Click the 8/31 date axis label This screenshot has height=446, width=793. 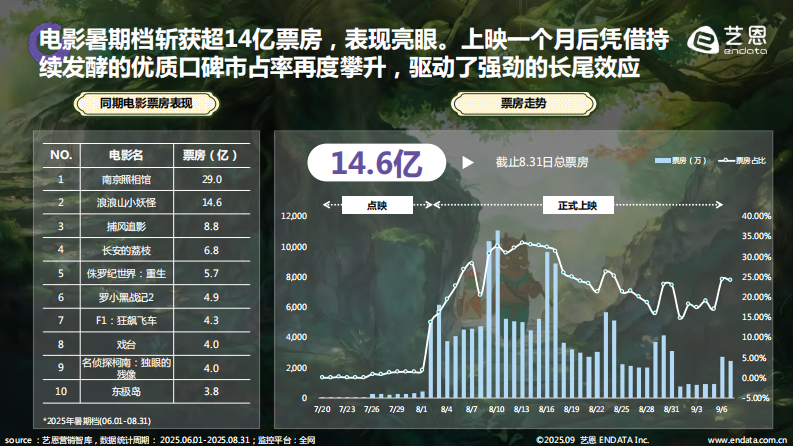[x=671, y=409]
